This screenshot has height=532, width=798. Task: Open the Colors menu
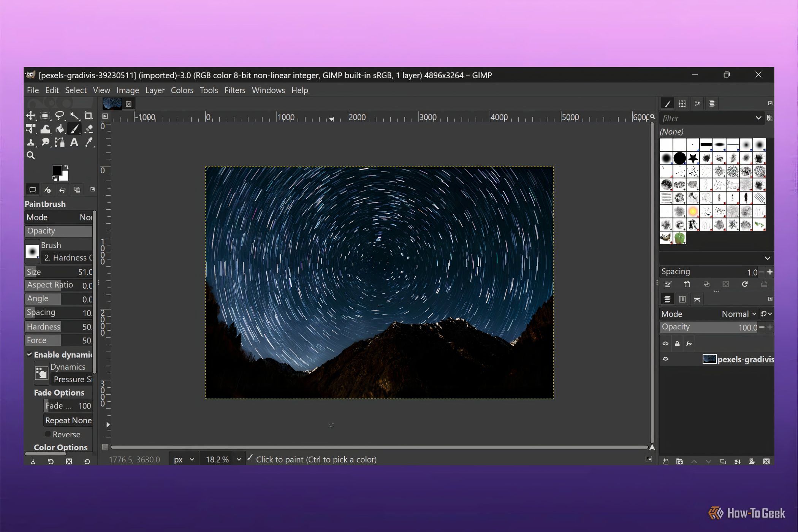pos(182,90)
